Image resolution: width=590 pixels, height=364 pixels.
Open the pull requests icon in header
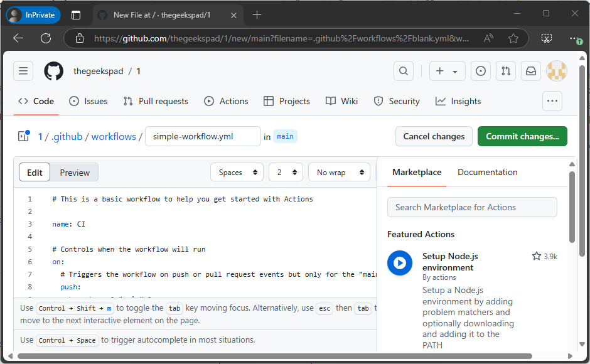[506, 71]
